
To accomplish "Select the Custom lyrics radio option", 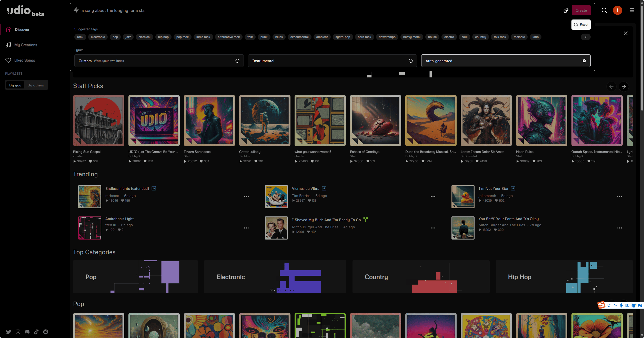I will click(237, 61).
